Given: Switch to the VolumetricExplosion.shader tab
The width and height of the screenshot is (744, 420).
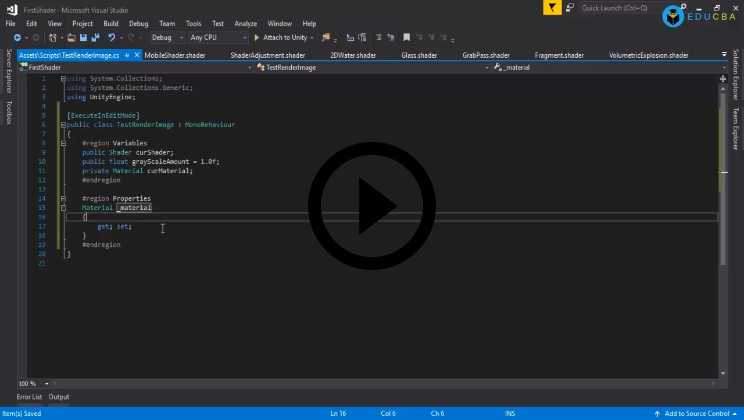Looking at the screenshot, I should [650, 55].
